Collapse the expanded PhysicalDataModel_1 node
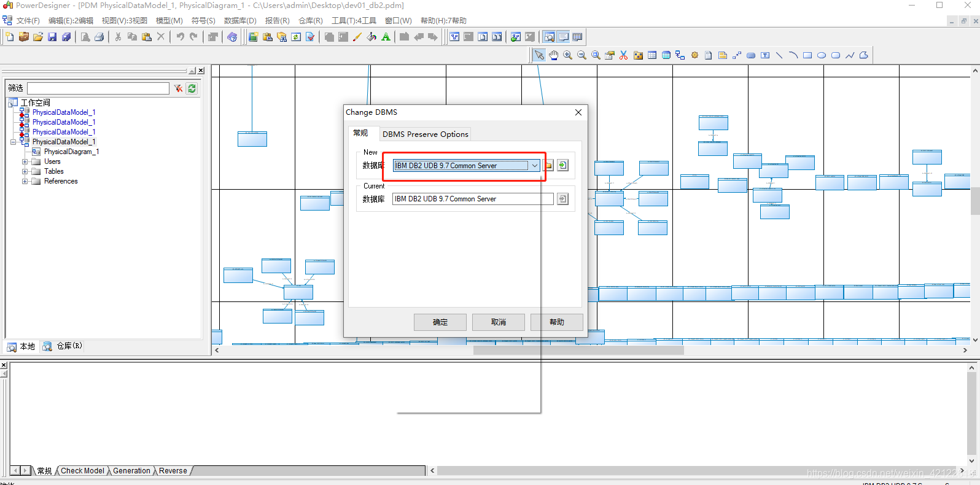Viewport: 980px width, 485px height. click(x=14, y=142)
